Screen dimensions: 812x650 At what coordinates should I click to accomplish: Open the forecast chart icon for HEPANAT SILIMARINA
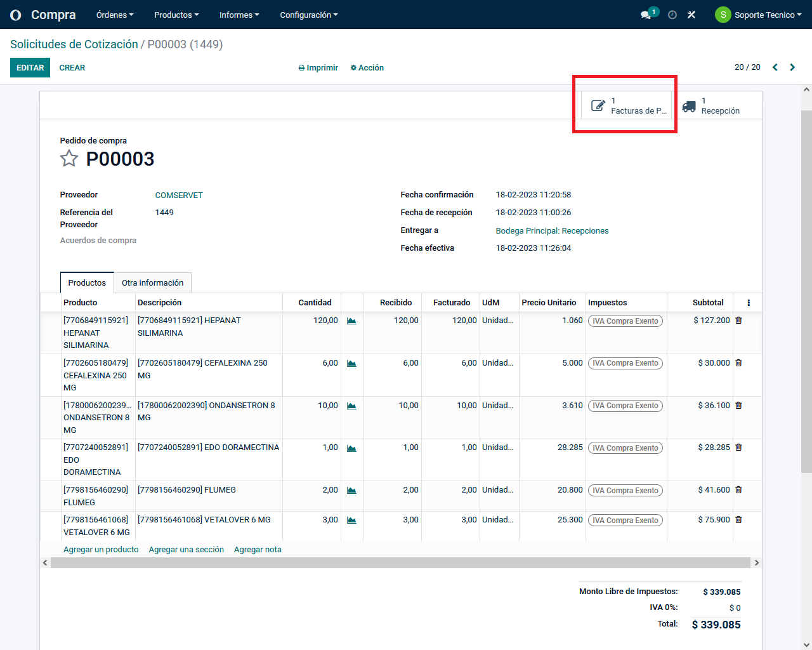click(351, 321)
